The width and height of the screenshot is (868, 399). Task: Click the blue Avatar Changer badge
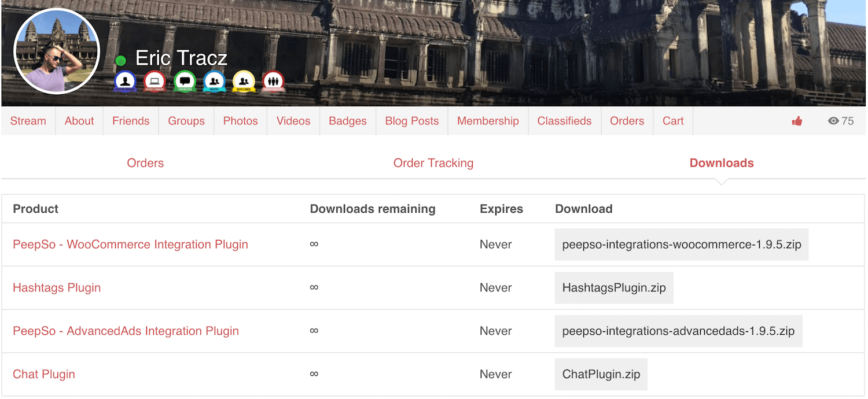coord(126,82)
